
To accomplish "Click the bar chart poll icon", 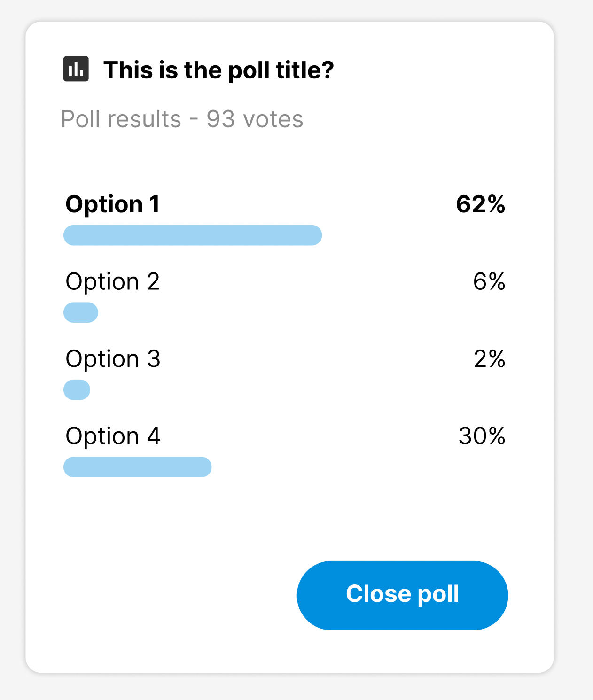I will (x=77, y=70).
